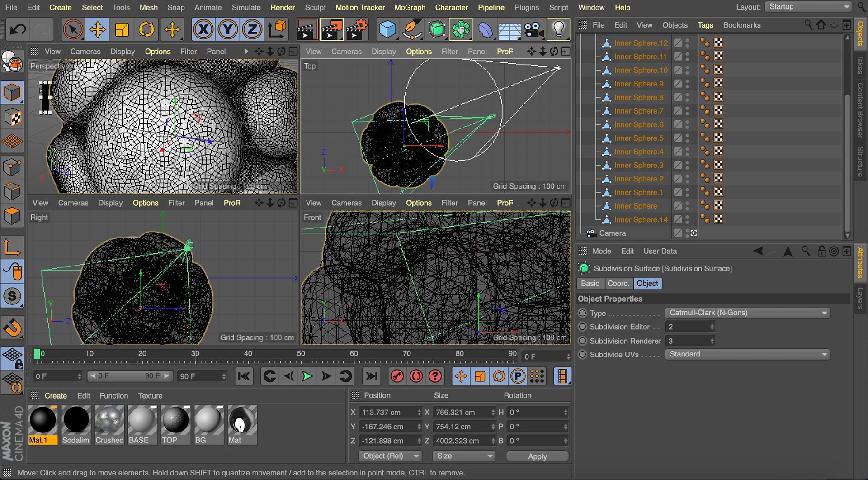The height and width of the screenshot is (480, 868).
Task: Toggle the X axis lock
Action: click(203, 30)
